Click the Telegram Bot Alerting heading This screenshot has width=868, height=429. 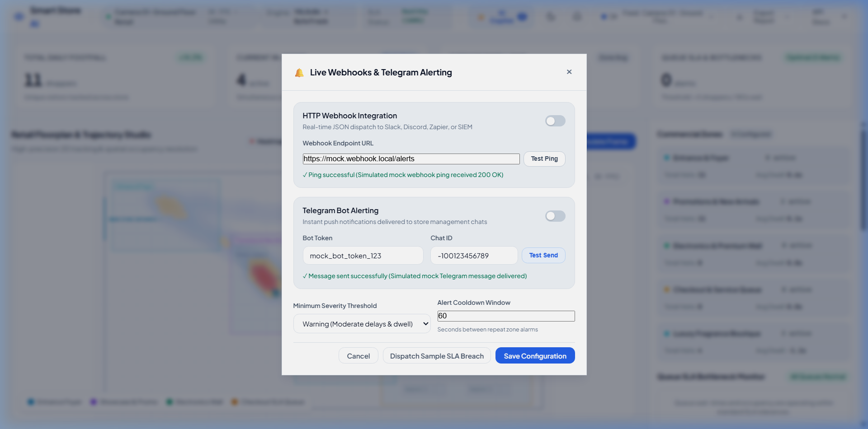click(340, 210)
